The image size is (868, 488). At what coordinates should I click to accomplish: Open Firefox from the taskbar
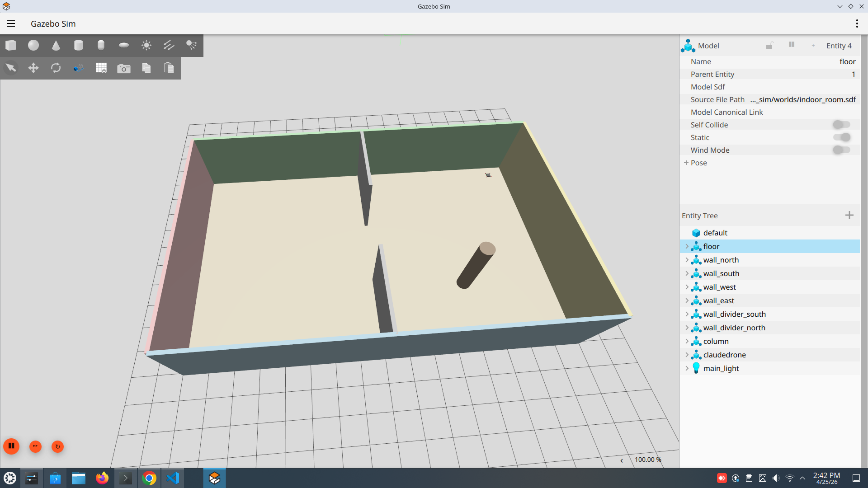pyautogui.click(x=102, y=478)
